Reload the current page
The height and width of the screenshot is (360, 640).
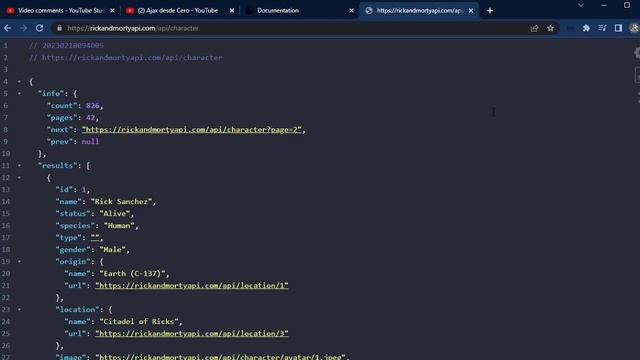coord(40,28)
